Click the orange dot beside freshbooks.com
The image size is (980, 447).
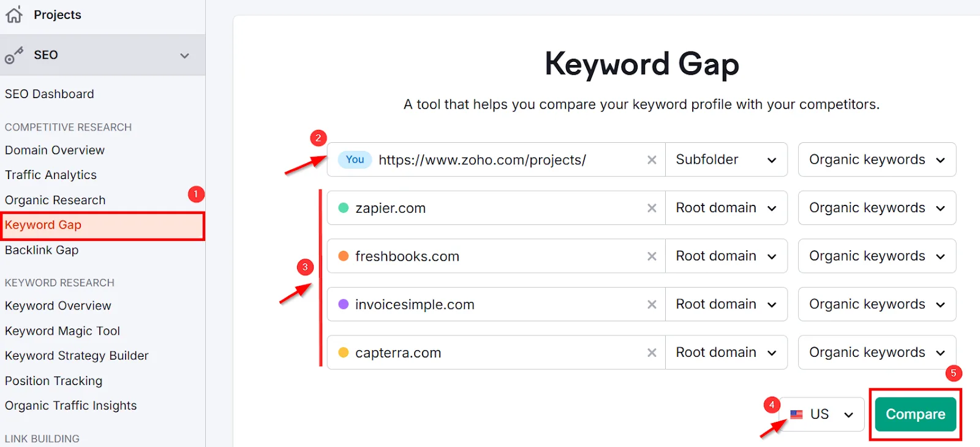[x=344, y=256]
